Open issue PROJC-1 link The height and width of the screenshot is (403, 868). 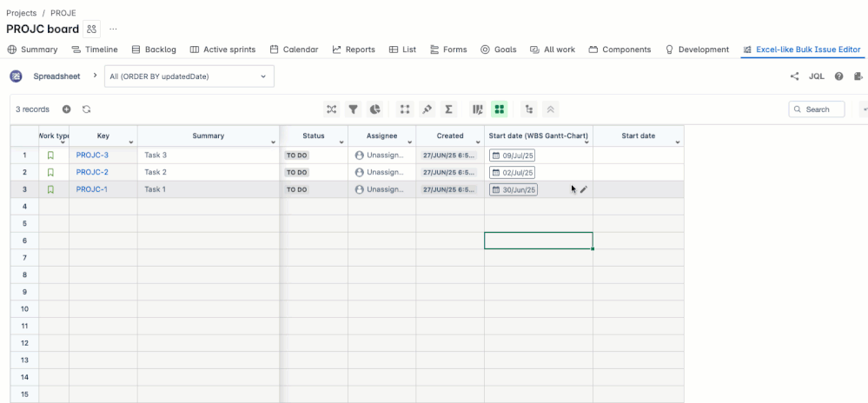tap(92, 189)
